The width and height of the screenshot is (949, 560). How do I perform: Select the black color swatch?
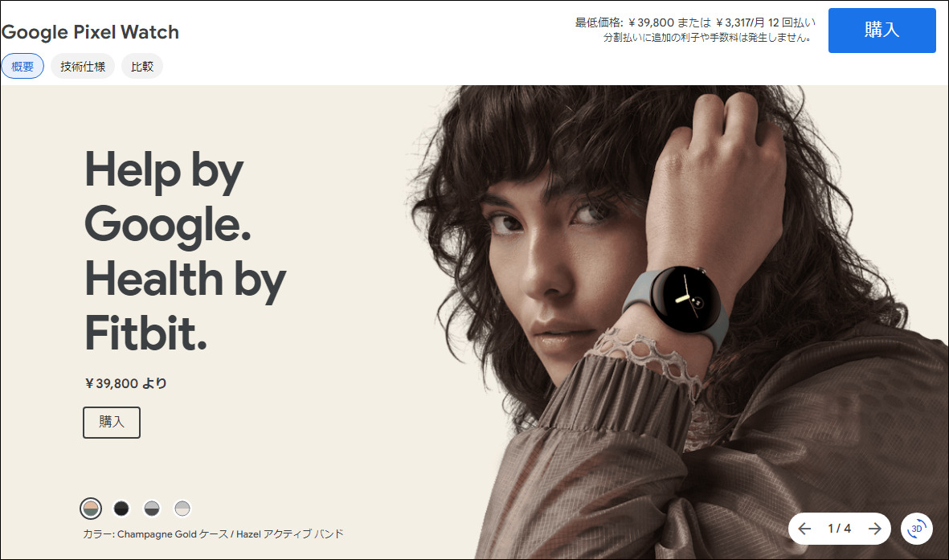click(x=121, y=509)
